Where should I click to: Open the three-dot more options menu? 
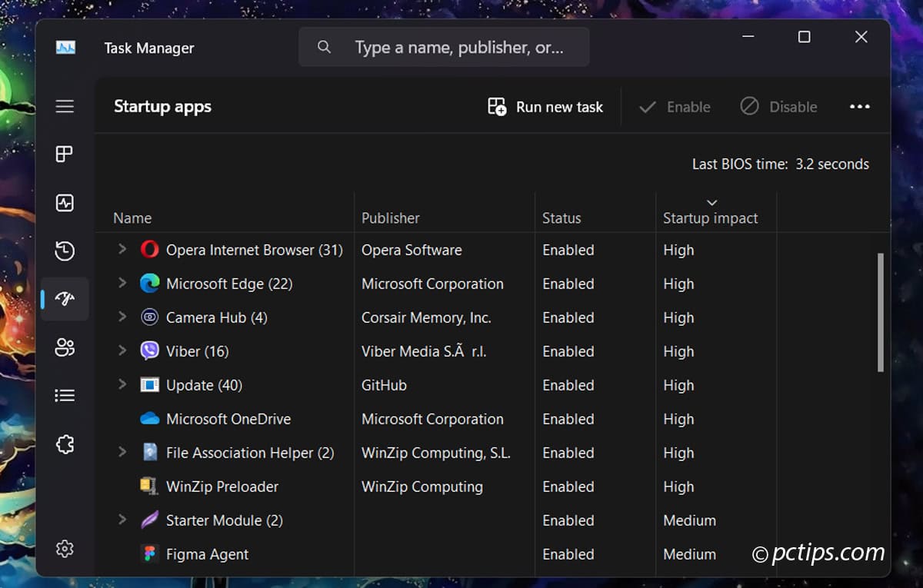[x=859, y=107]
